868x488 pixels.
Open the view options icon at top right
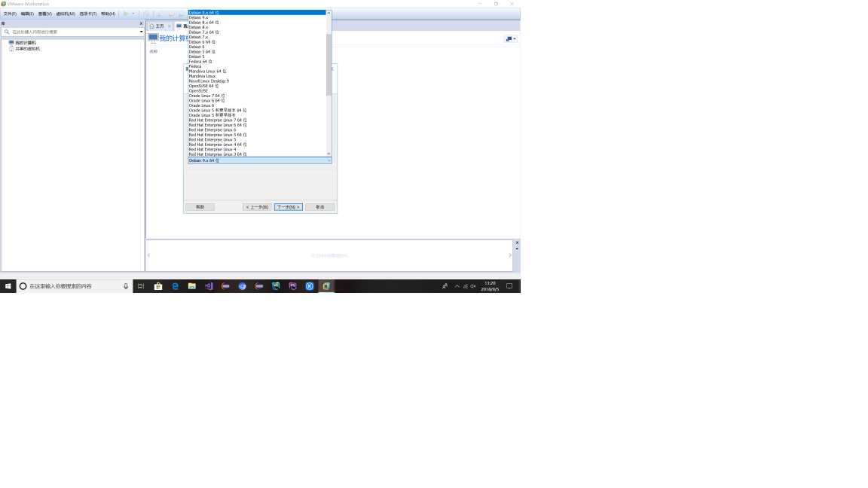[510, 38]
